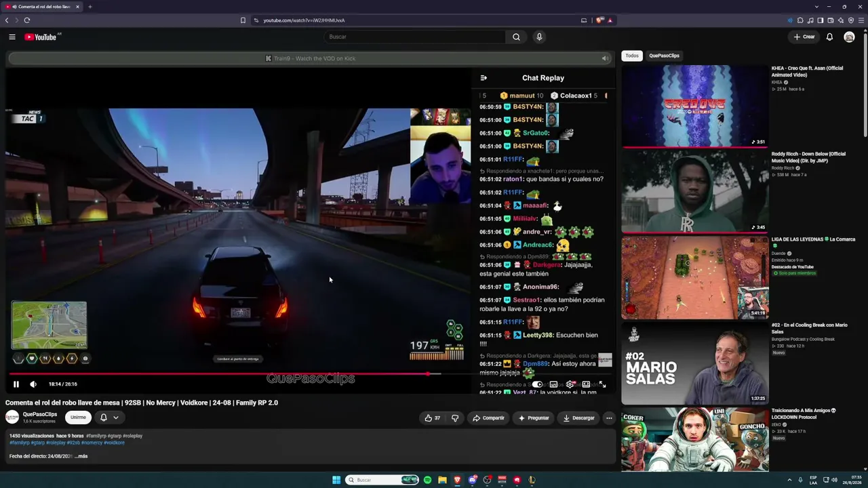Open the QuePasoClips channel avatar
The width and height of the screenshot is (868, 488).
tap(12, 418)
